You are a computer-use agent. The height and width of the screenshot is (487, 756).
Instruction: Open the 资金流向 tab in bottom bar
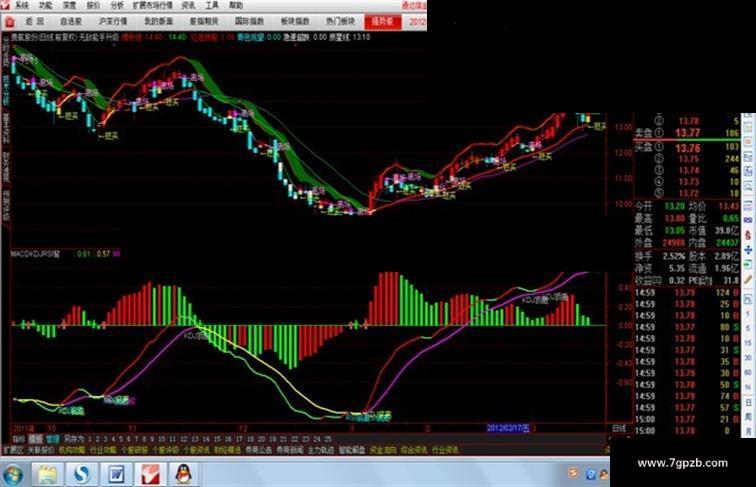pos(383,450)
